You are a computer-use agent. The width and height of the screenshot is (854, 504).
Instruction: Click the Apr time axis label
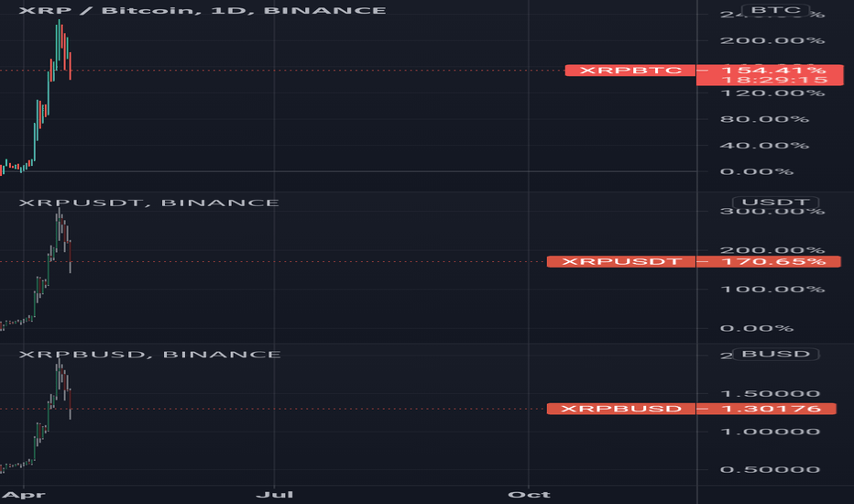click(x=24, y=495)
